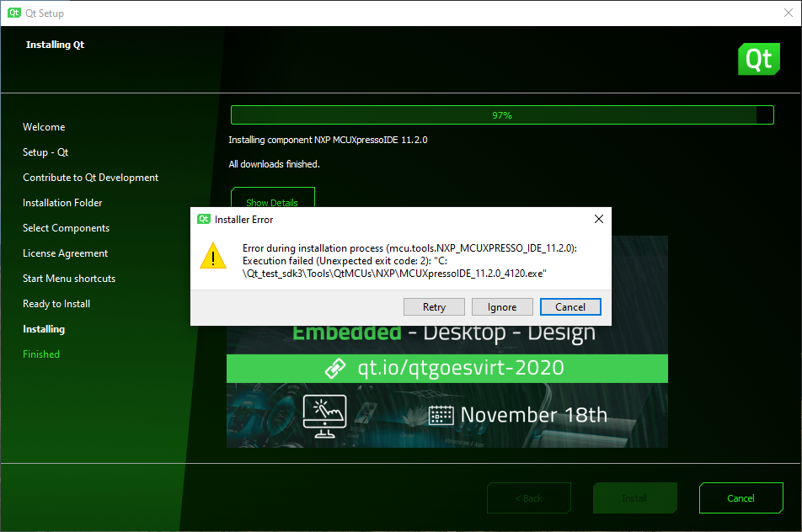Select the Start Menu shortcuts step
This screenshot has height=532, width=802.
69,279
